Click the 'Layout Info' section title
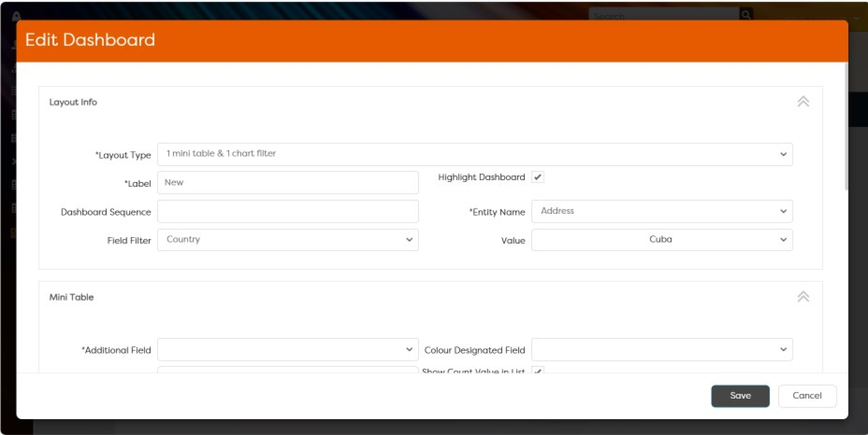This screenshot has width=868, height=435. [73, 102]
